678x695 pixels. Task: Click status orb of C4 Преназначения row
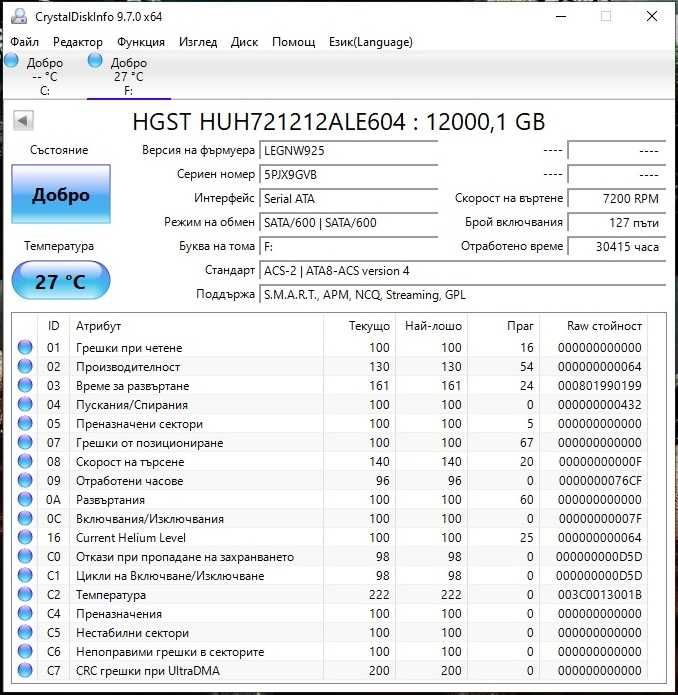(25, 613)
